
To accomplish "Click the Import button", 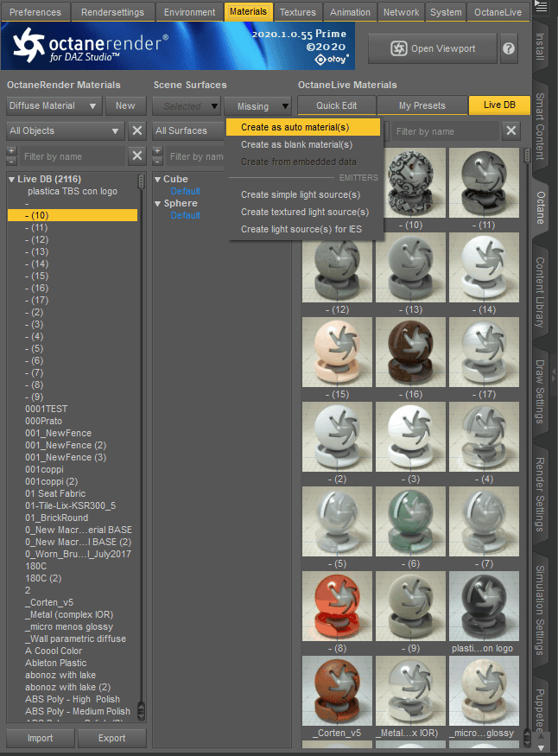I will (41, 738).
